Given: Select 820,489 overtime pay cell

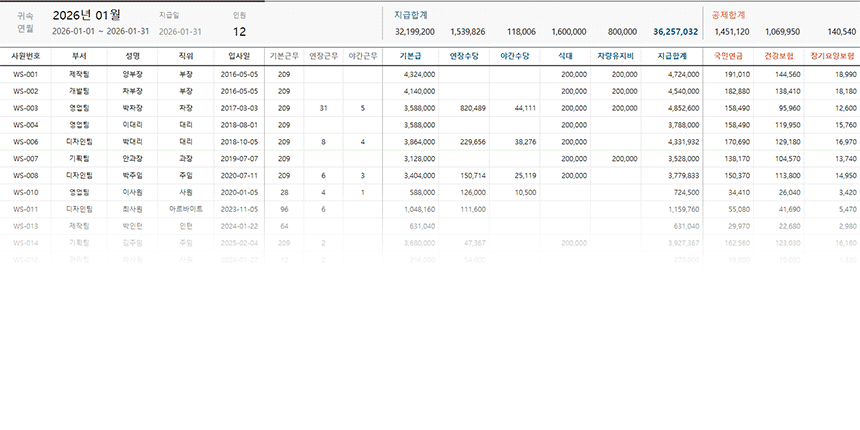Looking at the screenshot, I should tap(466, 108).
